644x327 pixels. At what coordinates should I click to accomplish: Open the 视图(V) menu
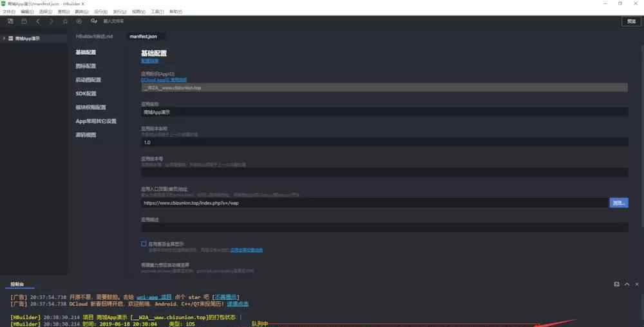[139, 12]
